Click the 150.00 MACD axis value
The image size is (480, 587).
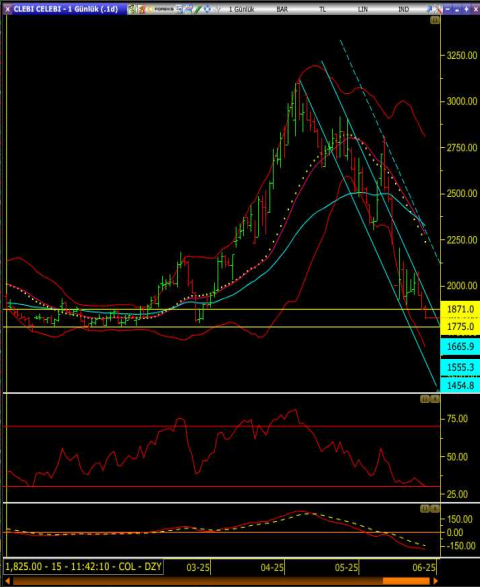coord(459,519)
